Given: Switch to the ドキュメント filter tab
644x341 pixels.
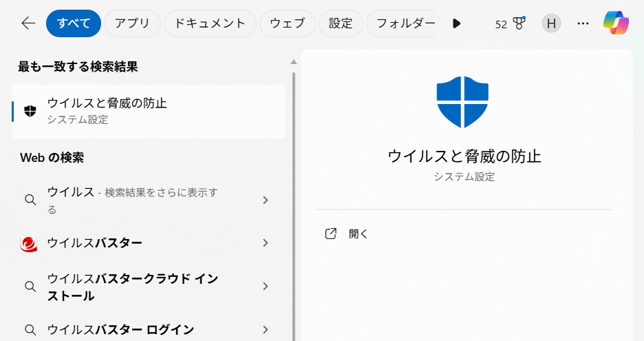Looking at the screenshot, I should [x=210, y=23].
